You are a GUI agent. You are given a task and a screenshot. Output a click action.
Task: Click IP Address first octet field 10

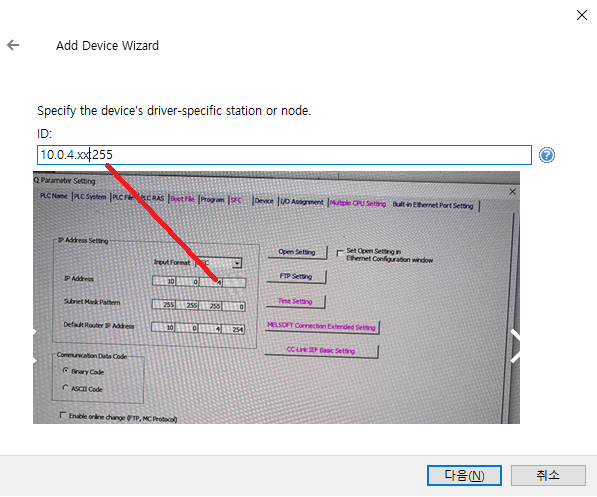point(164,281)
